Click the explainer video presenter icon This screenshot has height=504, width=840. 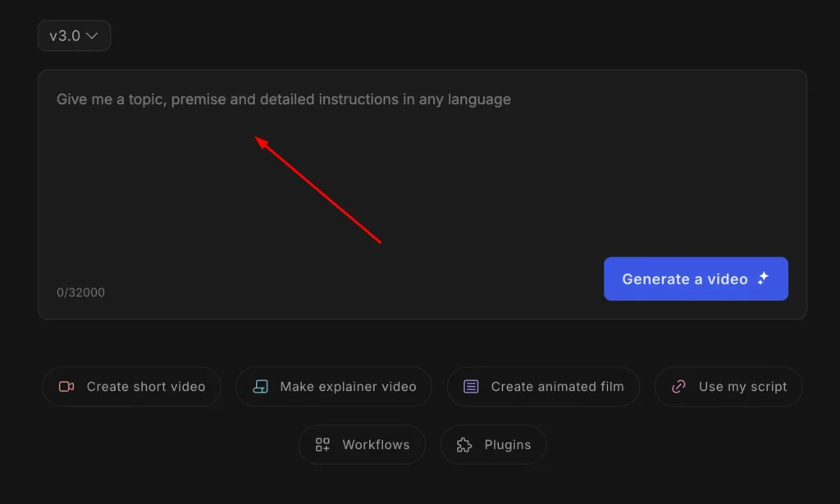pos(260,386)
